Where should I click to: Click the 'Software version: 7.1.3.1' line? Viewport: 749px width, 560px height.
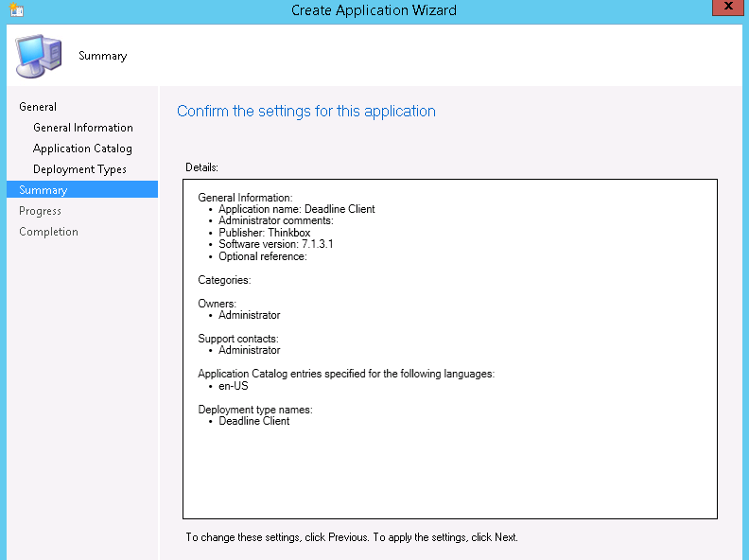pos(275,244)
